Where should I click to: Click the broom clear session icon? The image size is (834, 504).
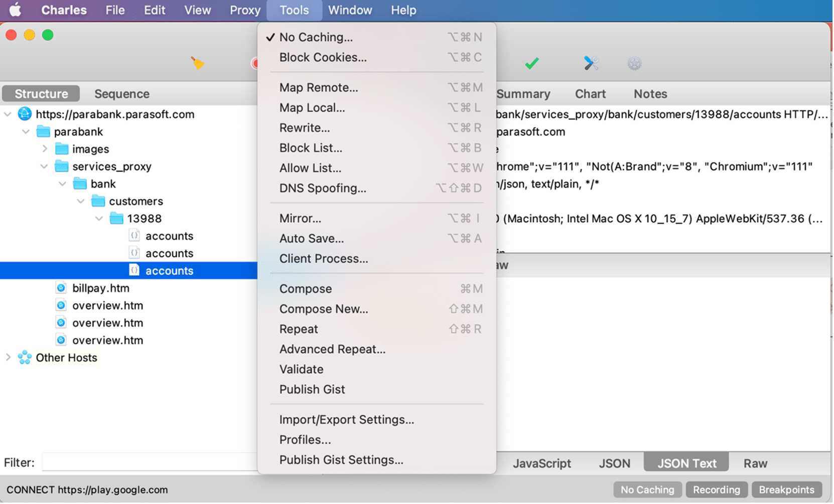(x=197, y=63)
